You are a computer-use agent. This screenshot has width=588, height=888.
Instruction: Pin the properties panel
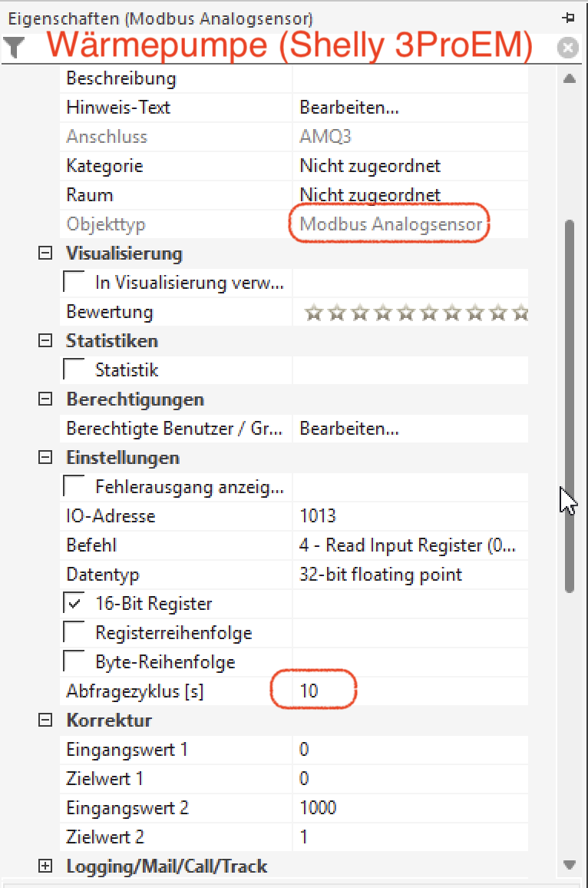click(568, 18)
